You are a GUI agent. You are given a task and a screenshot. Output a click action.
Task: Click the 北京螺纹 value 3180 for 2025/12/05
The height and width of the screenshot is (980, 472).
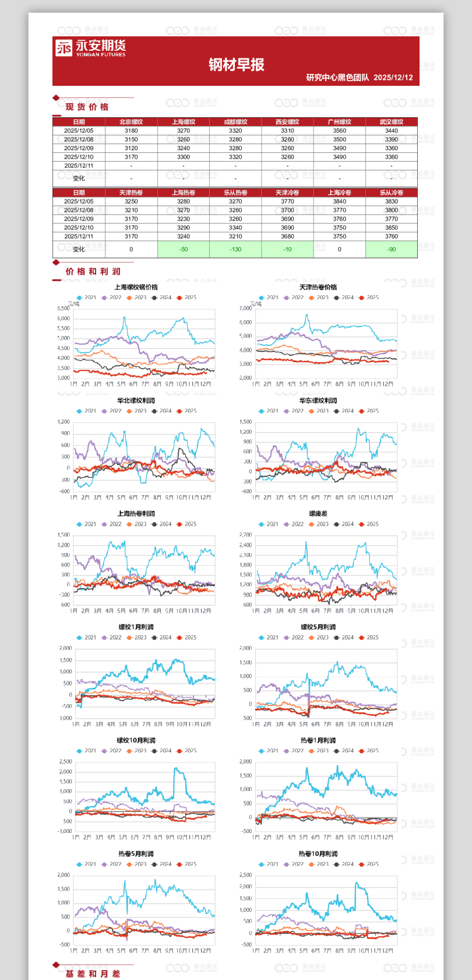[x=131, y=131]
